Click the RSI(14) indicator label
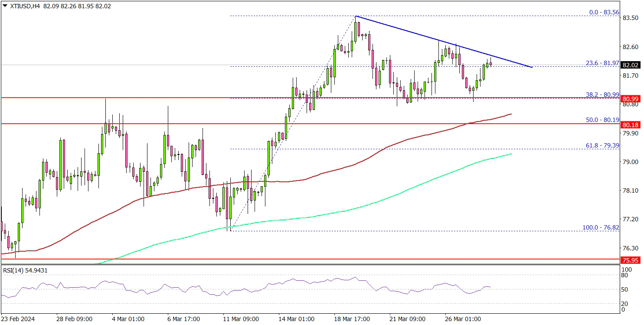 [x=24, y=270]
